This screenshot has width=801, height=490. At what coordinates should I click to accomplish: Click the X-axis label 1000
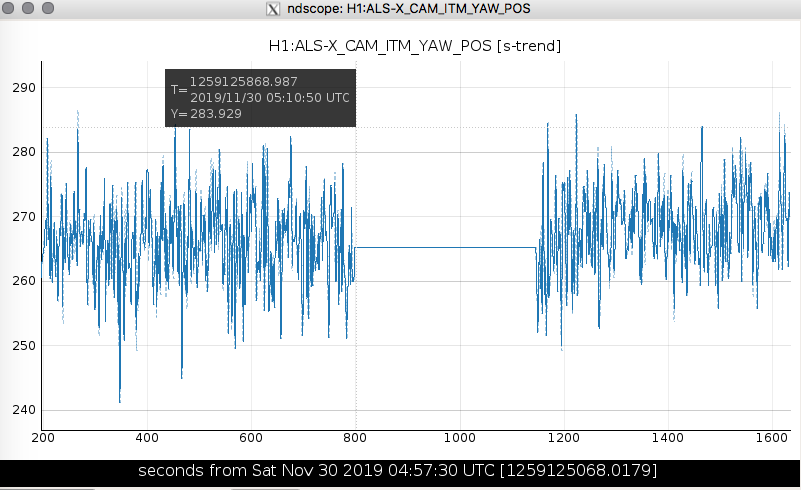pyautogui.click(x=460, y=438)
